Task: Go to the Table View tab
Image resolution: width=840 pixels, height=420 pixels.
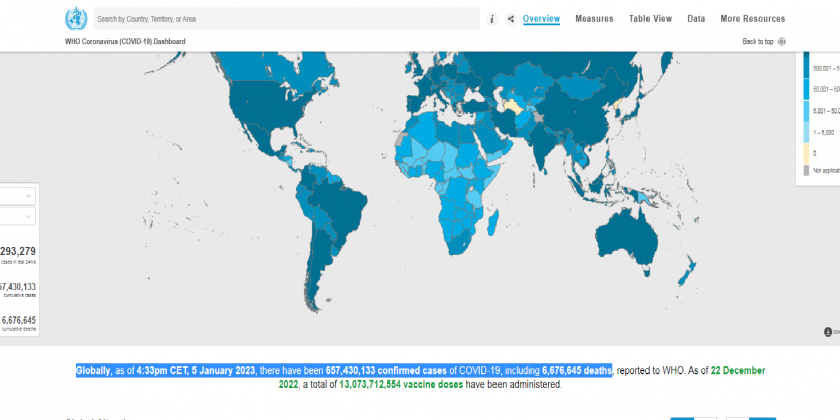Action: (650, 19)
